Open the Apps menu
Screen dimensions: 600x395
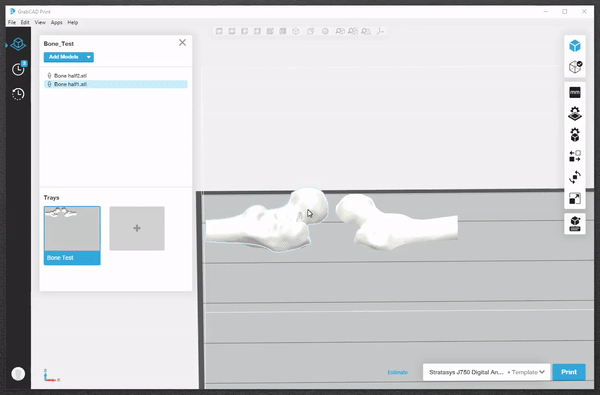[x=57, y=23]
